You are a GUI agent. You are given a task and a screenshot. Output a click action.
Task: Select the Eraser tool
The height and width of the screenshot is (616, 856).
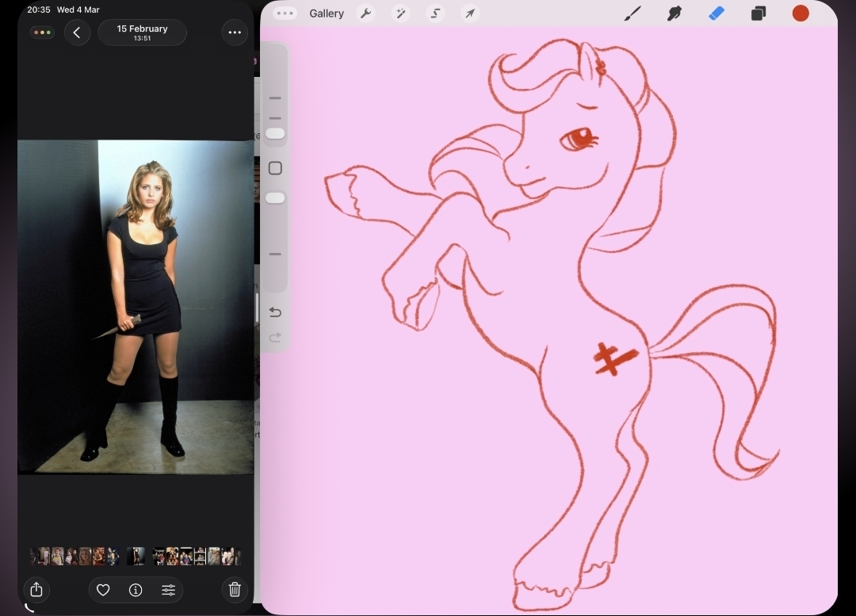[717, 13]
